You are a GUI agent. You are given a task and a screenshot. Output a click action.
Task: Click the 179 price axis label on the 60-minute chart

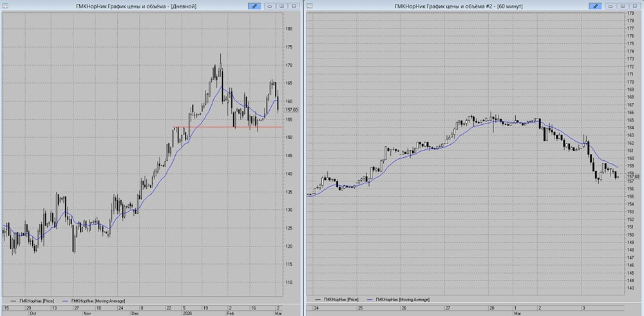[x=631, y=13]
